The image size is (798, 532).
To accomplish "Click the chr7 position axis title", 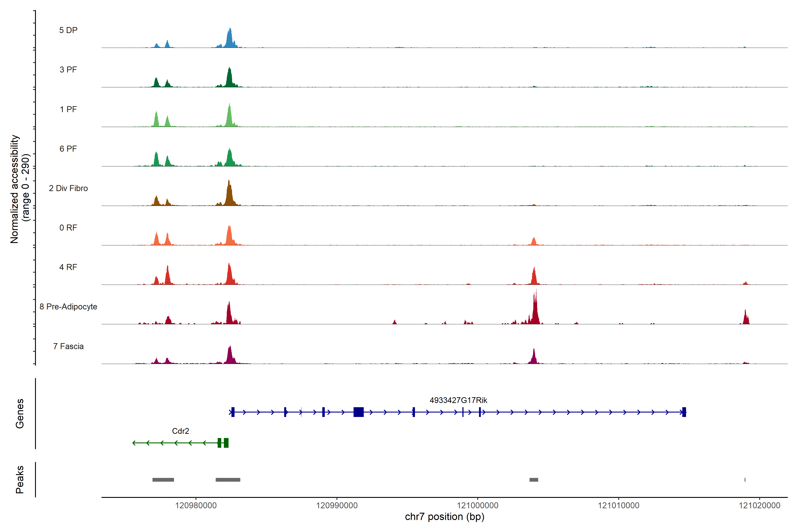I will 444,517.
